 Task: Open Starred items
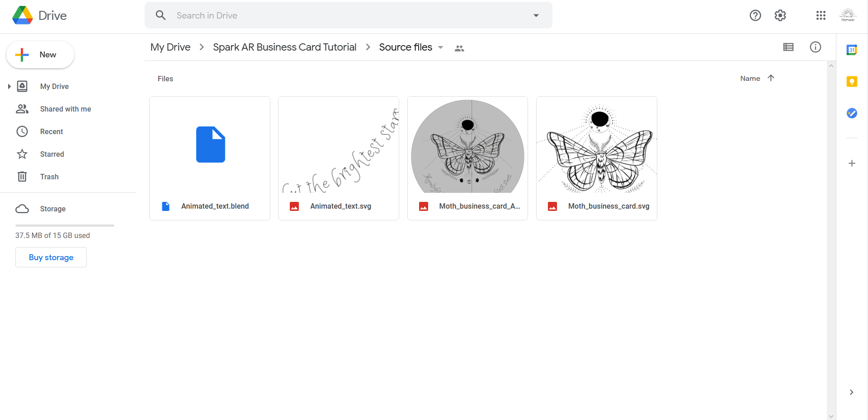(x=52, y=154)
